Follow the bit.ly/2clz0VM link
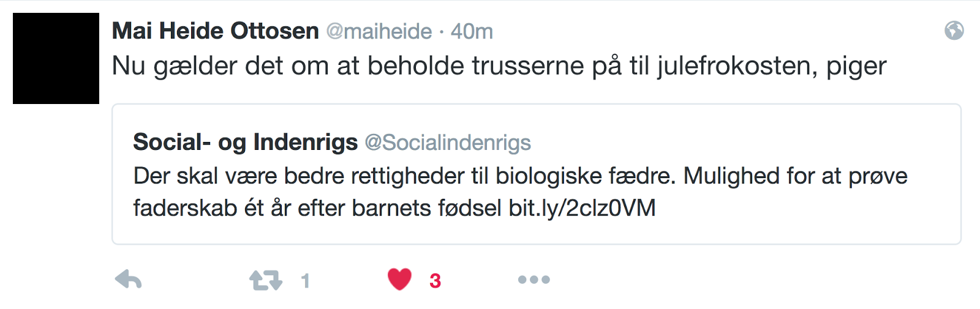The image size is (980, 309). [582, 208]
